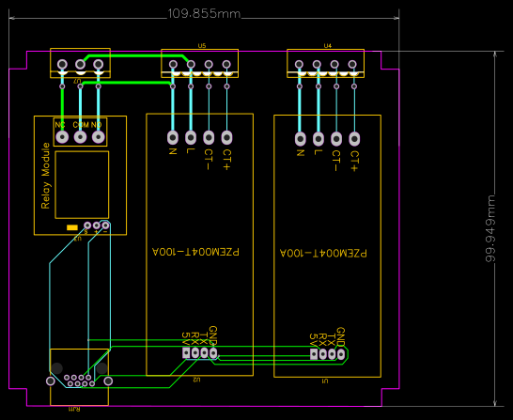
Task: Select right PZEM004T-100A silkscreen label
Action: click(x=323, y=253)
